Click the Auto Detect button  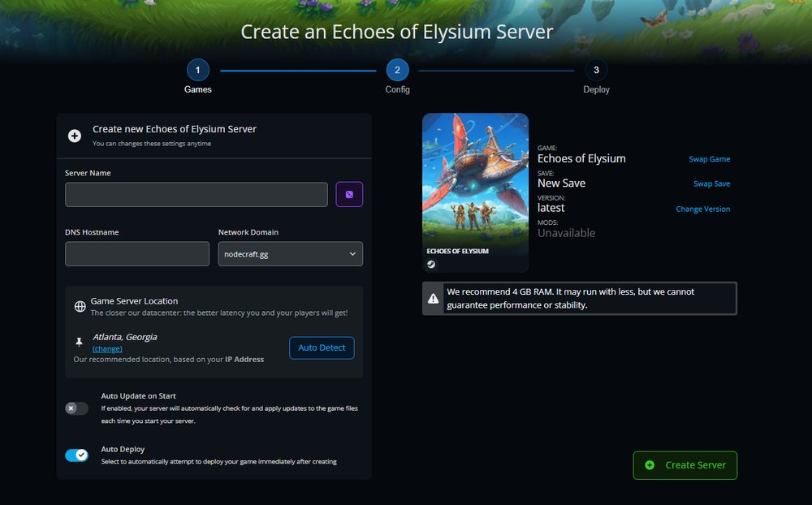(322, 347)
